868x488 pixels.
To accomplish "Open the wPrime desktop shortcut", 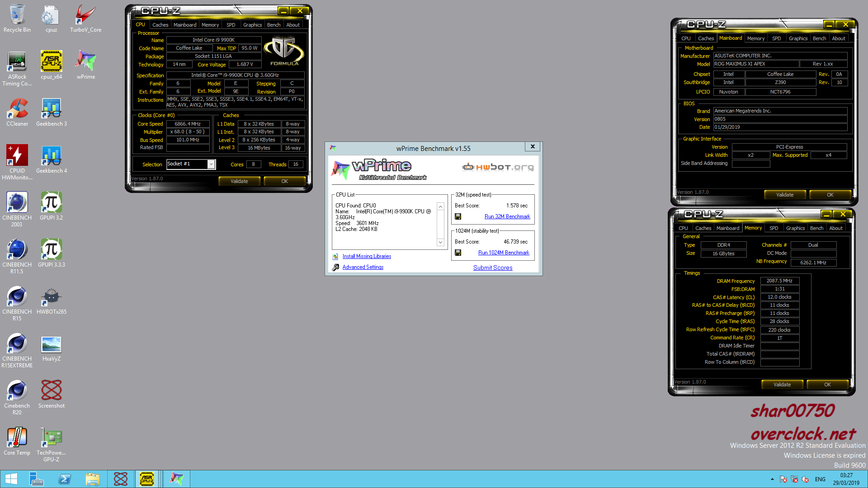I will coord(85,66).
